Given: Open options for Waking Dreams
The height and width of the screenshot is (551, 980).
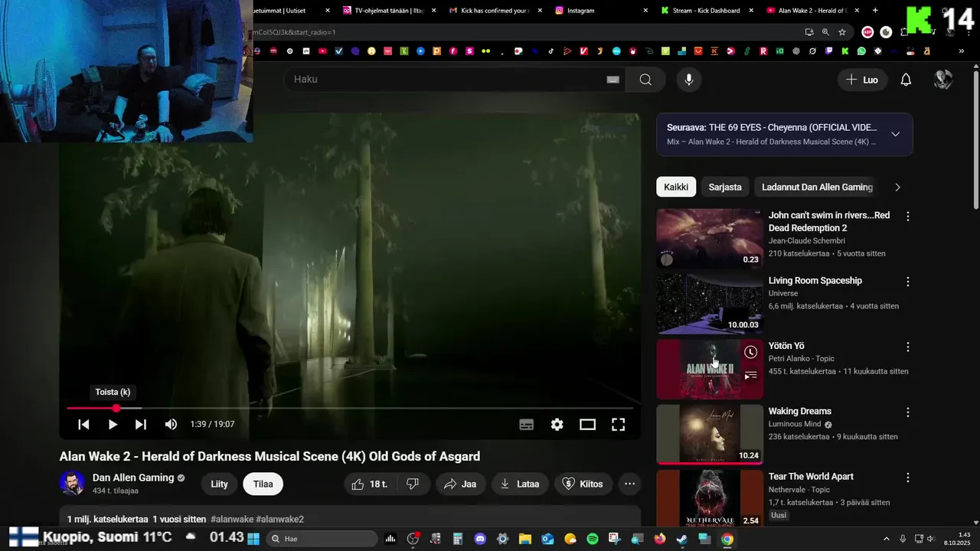Looking at the screenshot, I should tap(908, 412).
